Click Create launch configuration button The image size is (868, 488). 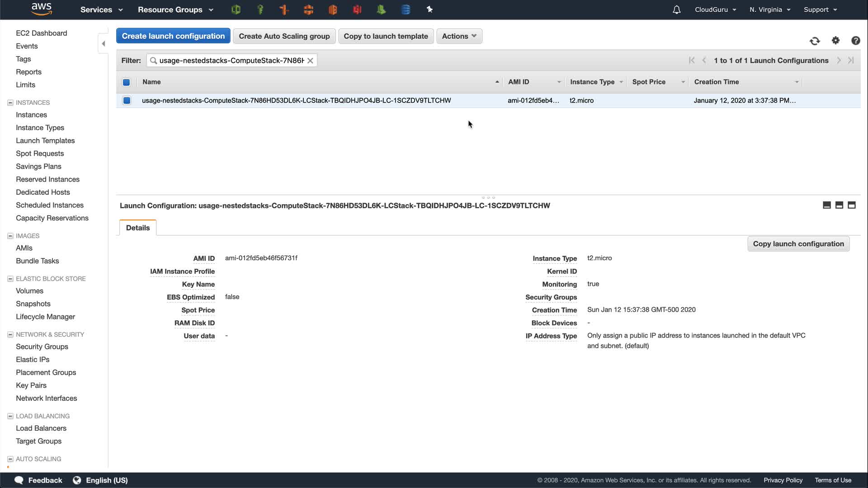point(173,36)
